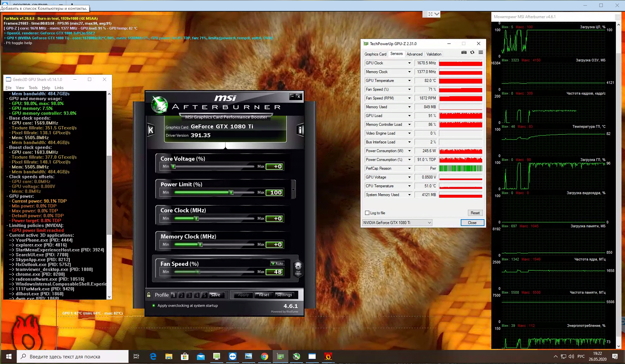Select Afterburner profile slot 1
Screen dimensions: 625x364
[x=174, y=295]
